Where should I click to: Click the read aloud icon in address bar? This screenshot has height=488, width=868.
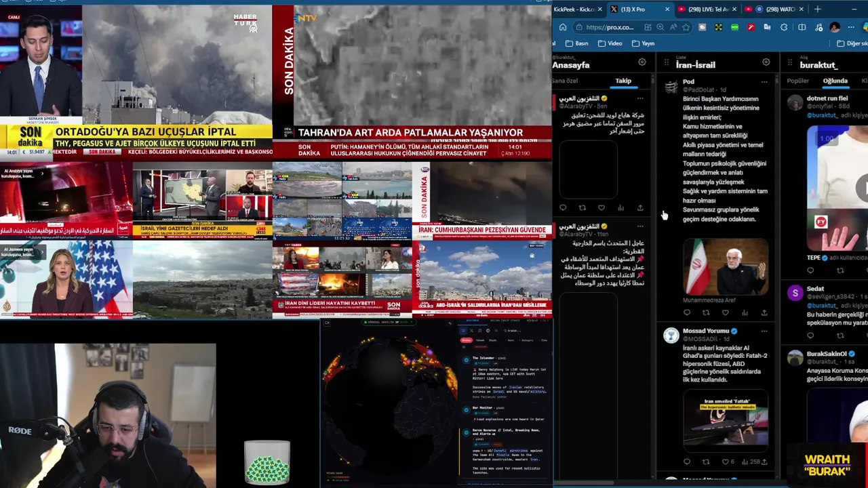click(x=673, y=27)
